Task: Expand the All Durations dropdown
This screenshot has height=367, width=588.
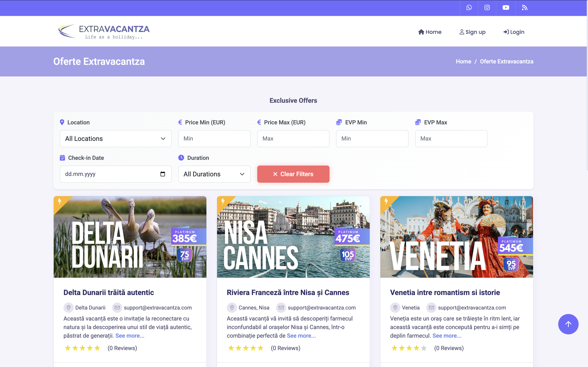Action: 214,174
